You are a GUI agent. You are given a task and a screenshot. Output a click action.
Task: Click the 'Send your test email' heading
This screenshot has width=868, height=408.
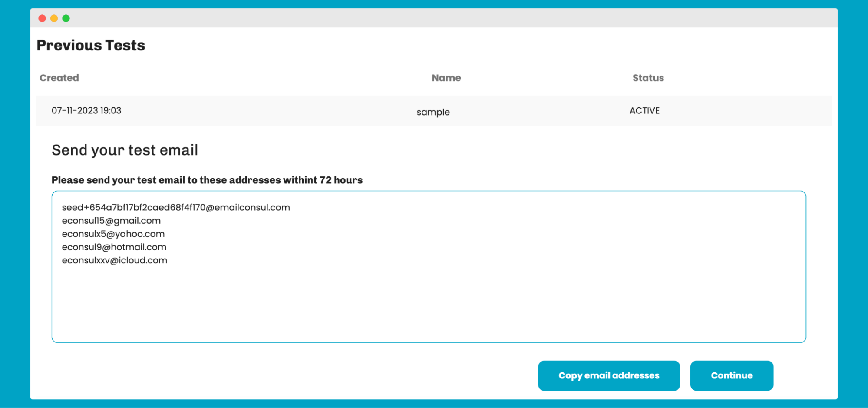coord(125,150)
